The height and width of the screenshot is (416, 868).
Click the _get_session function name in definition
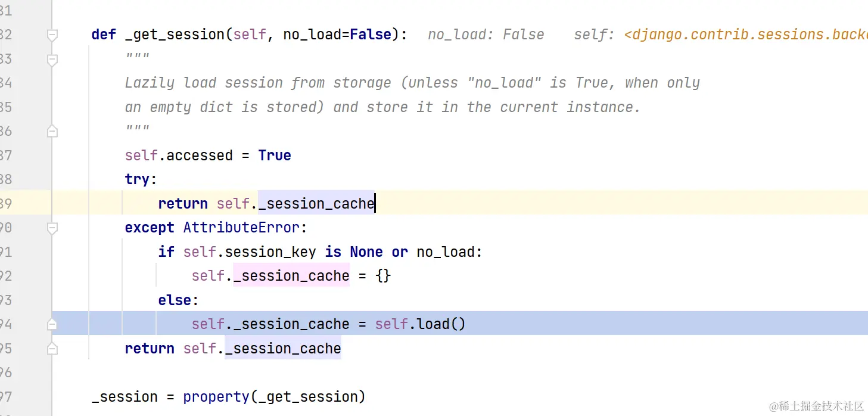[175, 35]
